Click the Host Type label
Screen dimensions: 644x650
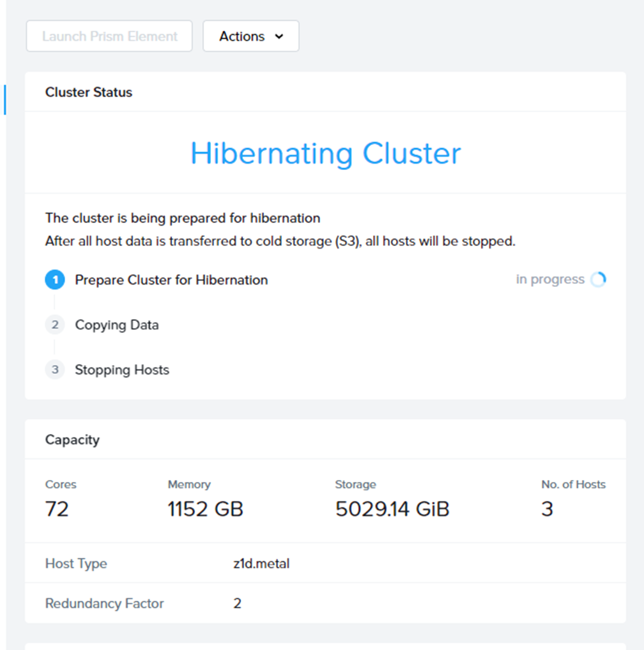[x=76, y=564]
